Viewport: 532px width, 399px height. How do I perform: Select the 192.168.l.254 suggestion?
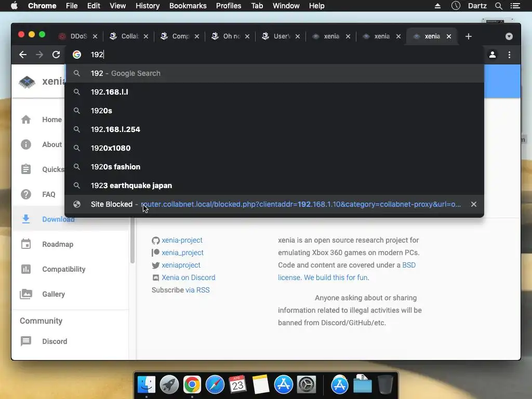274,129
